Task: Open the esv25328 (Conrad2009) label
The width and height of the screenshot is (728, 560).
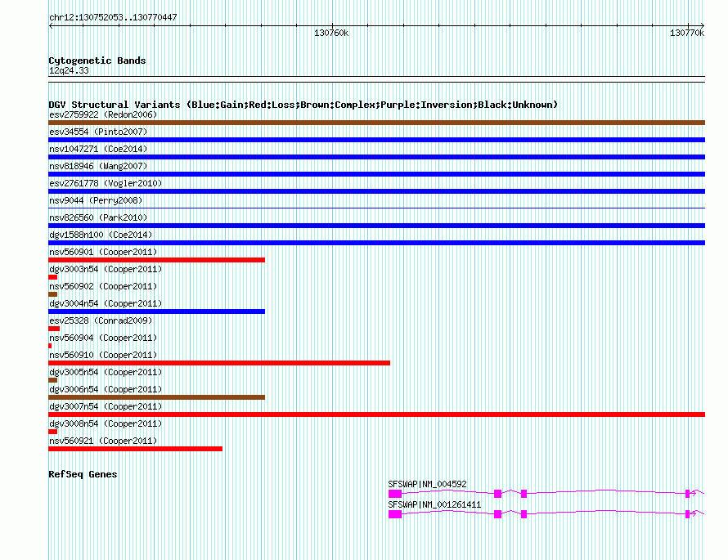Action: 101,320
